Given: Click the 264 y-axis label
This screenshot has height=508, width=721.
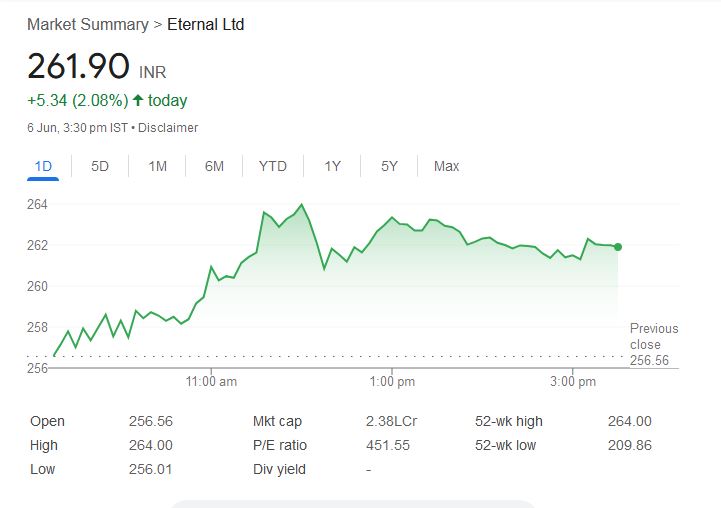Looking at the screenshot, I should point(37,204).
